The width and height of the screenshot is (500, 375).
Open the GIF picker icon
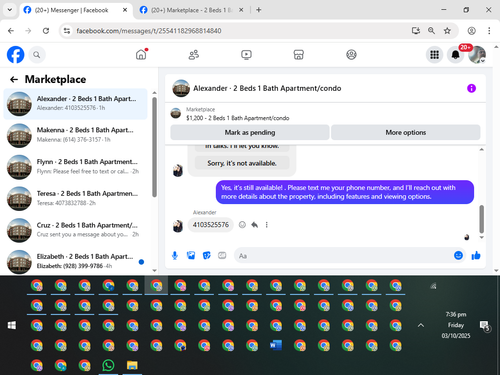coord(222,256)
